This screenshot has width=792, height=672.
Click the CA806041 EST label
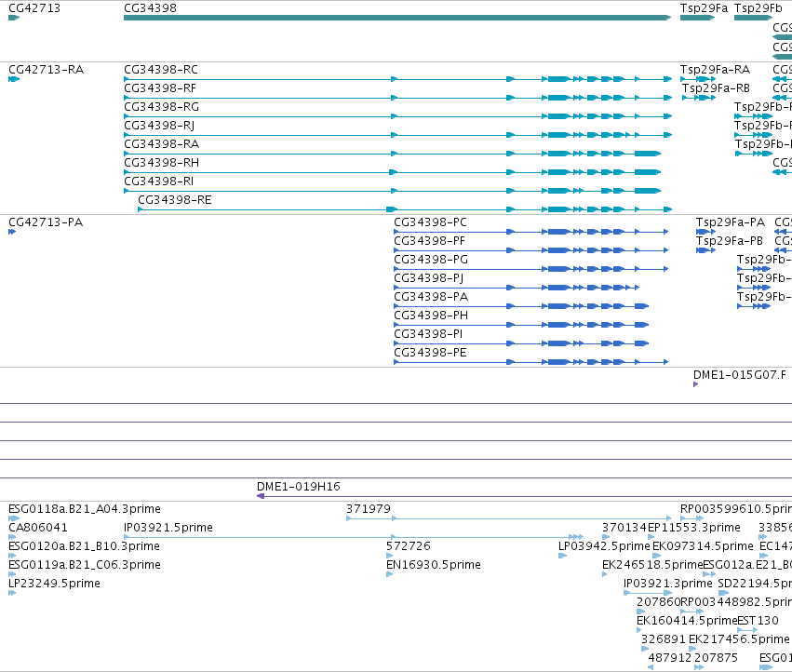(x=38, y=528)
